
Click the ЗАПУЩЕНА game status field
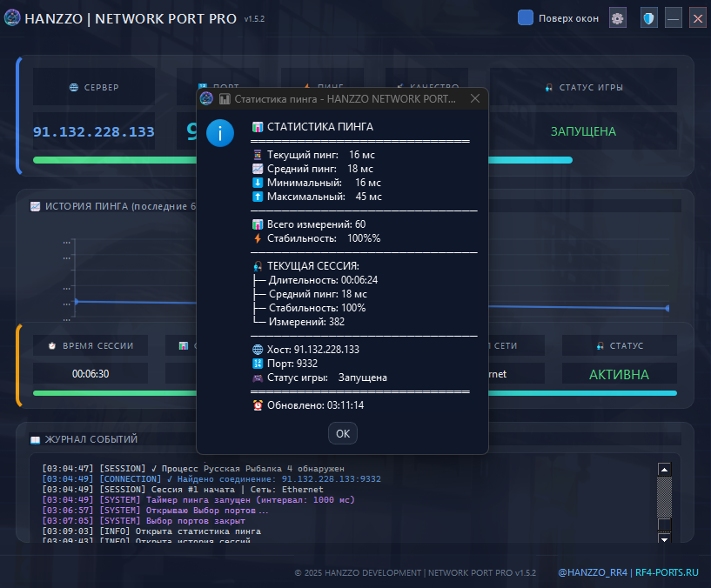pos(582,132)
